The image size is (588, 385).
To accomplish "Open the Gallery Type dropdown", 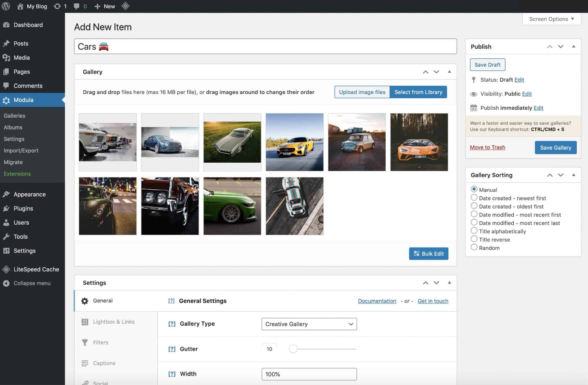I will 309,324.
